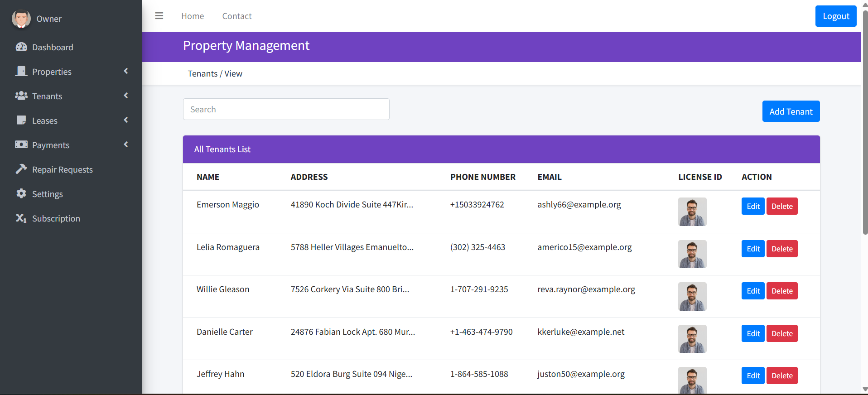Click the Tenants people group icon

(x=21, y=96)
